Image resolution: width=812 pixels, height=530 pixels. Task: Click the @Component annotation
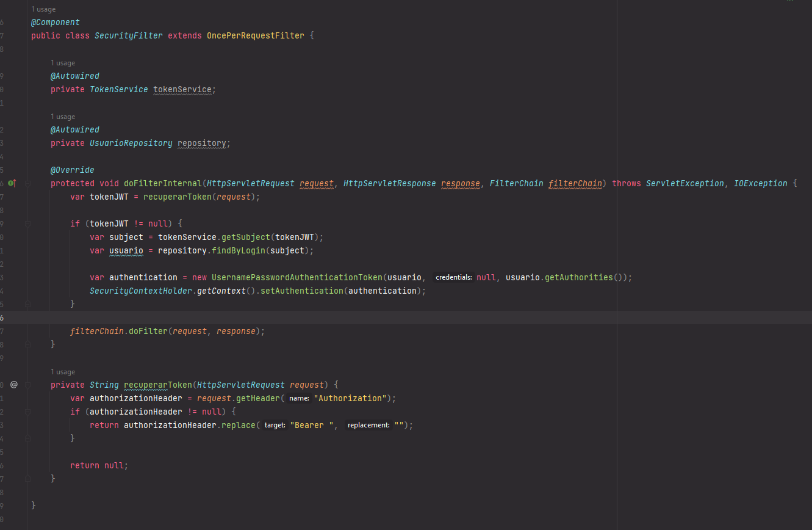click(x=56, y=22)
